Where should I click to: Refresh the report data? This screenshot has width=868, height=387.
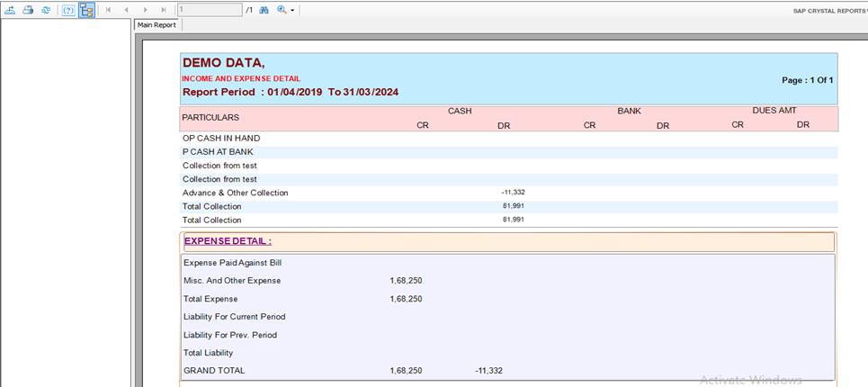click(45, 10)
